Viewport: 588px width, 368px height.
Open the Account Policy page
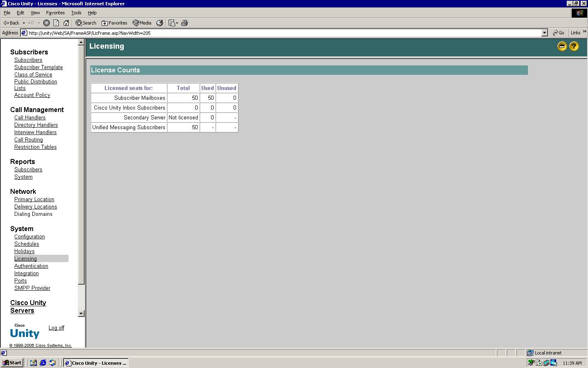point(32,95)
